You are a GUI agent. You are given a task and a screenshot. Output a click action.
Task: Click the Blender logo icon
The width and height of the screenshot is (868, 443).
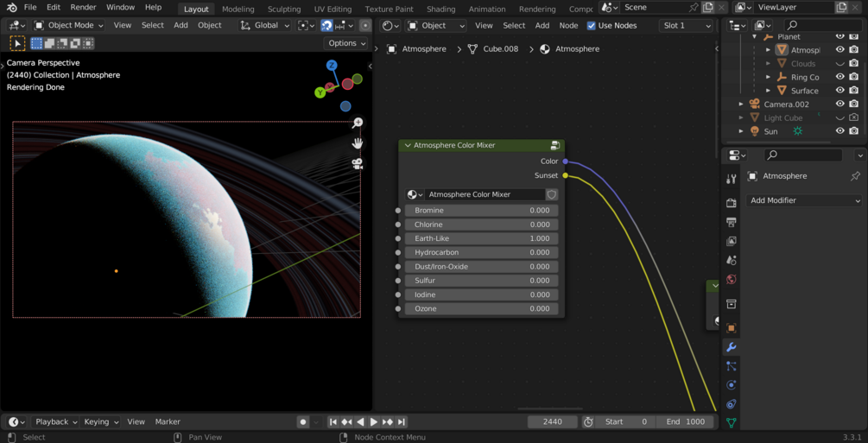click(11, 8)
